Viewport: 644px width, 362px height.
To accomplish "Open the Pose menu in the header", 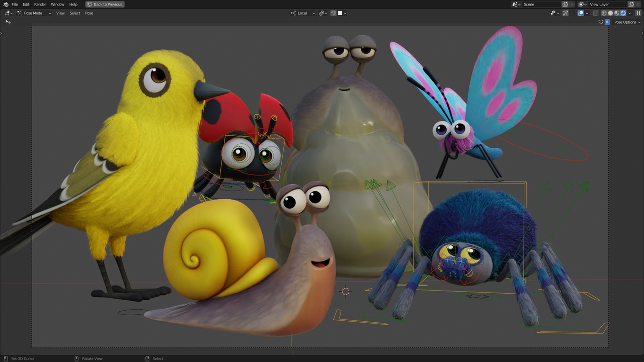I will click(89, 13).
